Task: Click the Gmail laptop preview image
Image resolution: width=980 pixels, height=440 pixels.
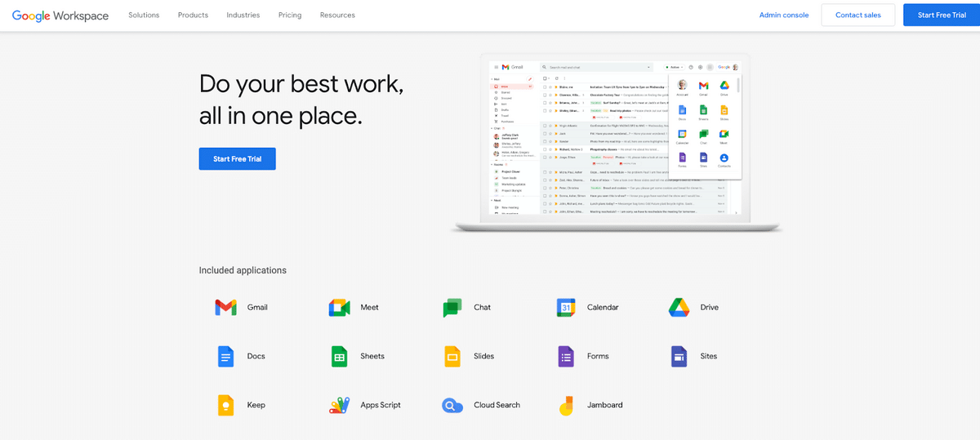Action: click(617, 143)
